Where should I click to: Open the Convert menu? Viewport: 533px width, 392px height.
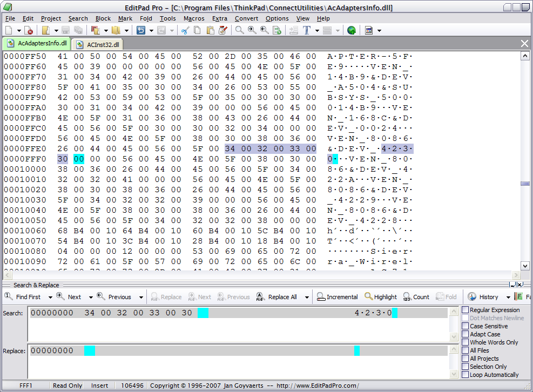point(246,18)
